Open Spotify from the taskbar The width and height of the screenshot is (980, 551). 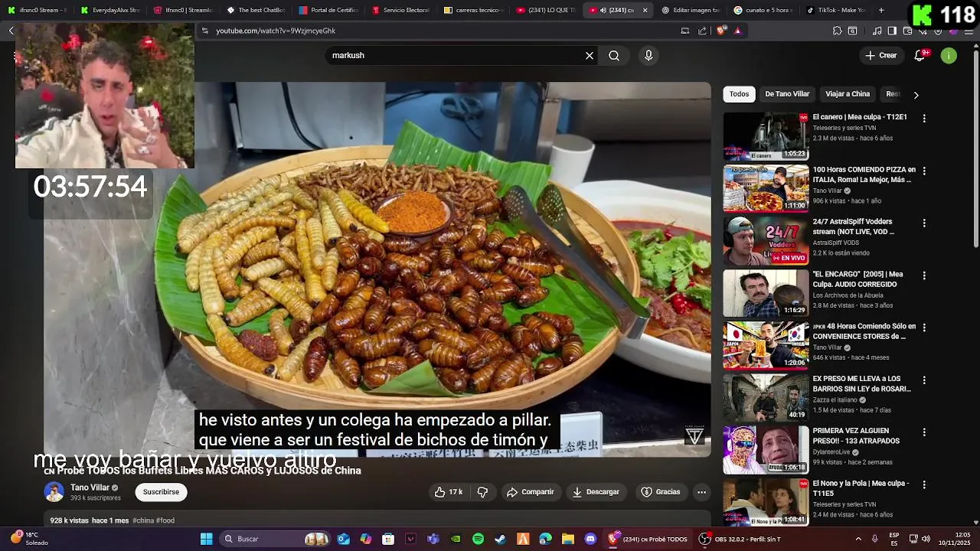pyautogui.click(x=478, y=539)
